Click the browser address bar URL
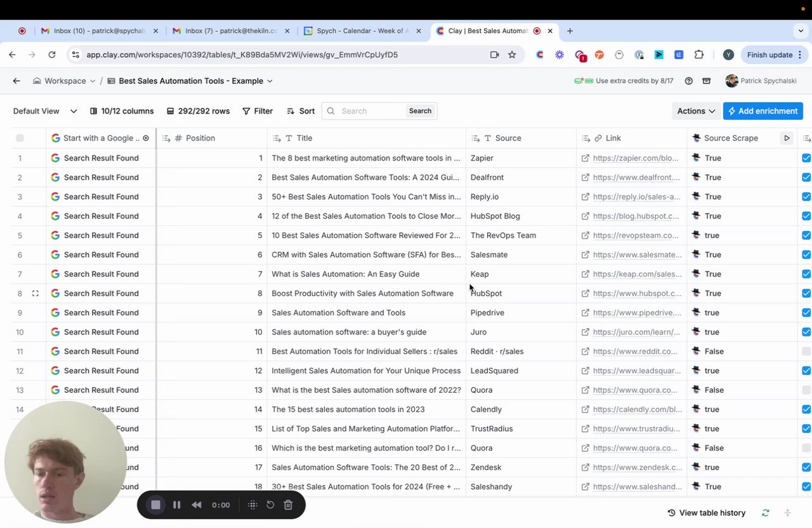The height and width of the screenshot is (528, 812). [242, 55]
